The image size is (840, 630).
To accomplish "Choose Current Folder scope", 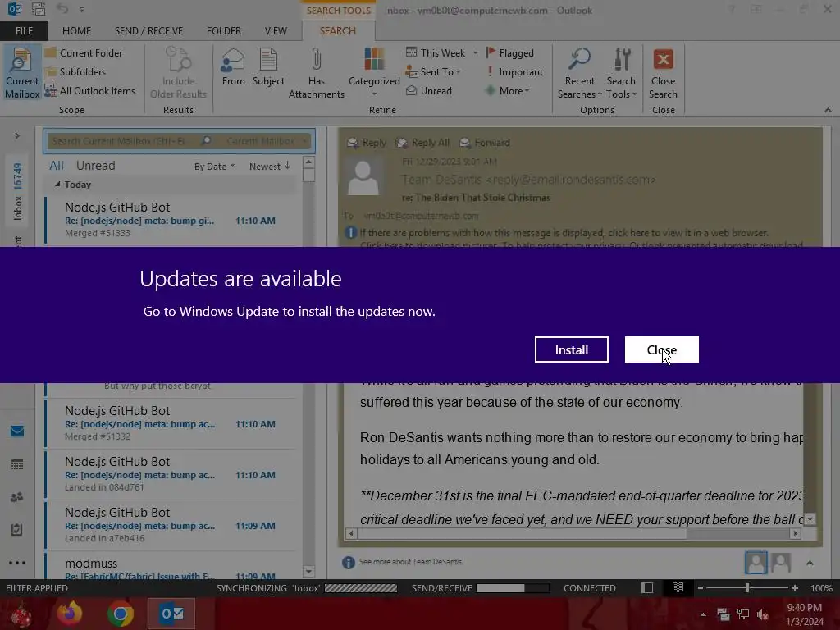I will pyautogui.click(x=84, y=53).
